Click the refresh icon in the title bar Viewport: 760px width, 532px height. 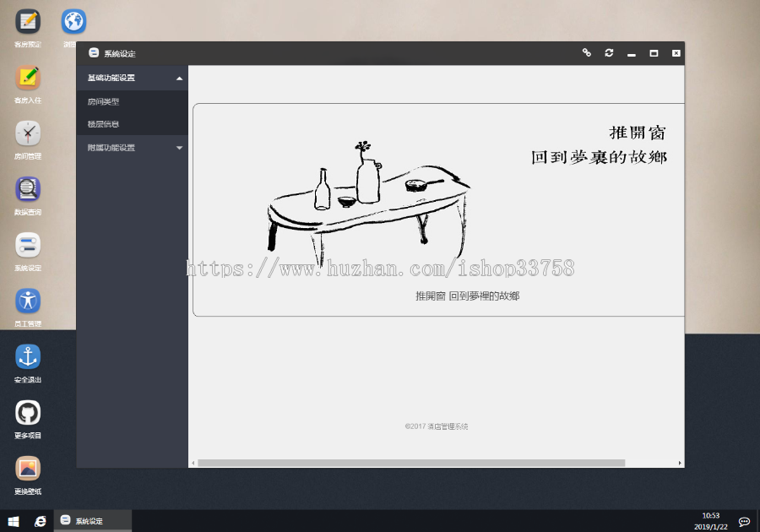(609, 53)
